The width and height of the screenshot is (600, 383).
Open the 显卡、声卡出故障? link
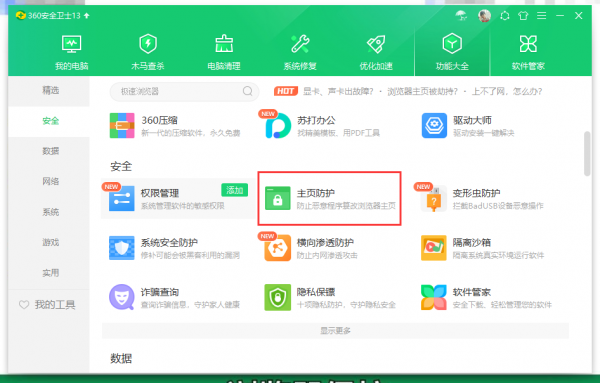point(338,91)
